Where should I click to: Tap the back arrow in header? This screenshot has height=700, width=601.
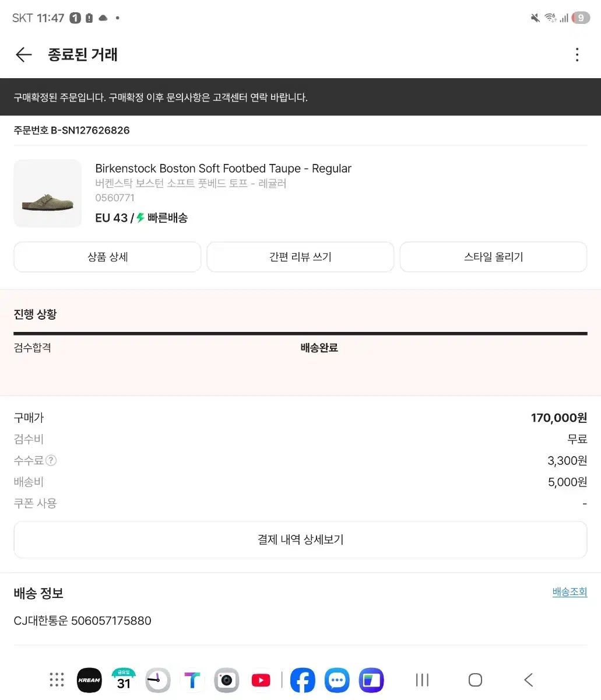[23, 55]
